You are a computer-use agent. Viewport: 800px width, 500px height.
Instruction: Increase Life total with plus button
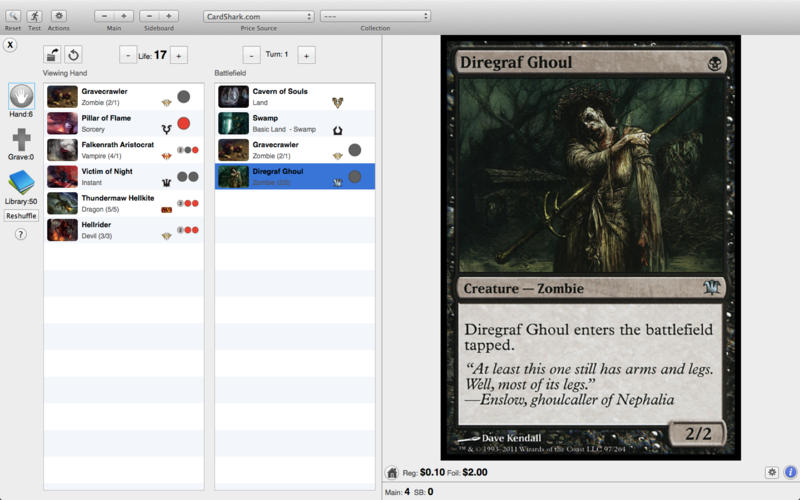(x=179, y=55)
